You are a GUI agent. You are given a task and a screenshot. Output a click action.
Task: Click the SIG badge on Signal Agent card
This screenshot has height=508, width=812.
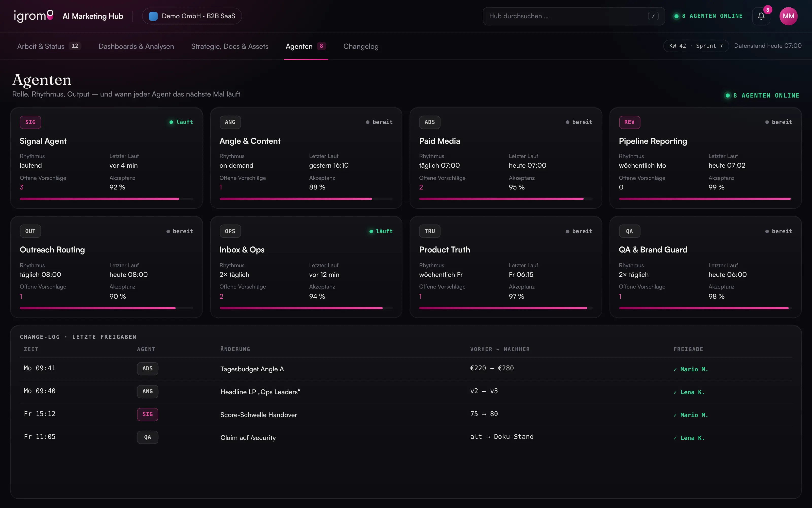tap(30, 122)
